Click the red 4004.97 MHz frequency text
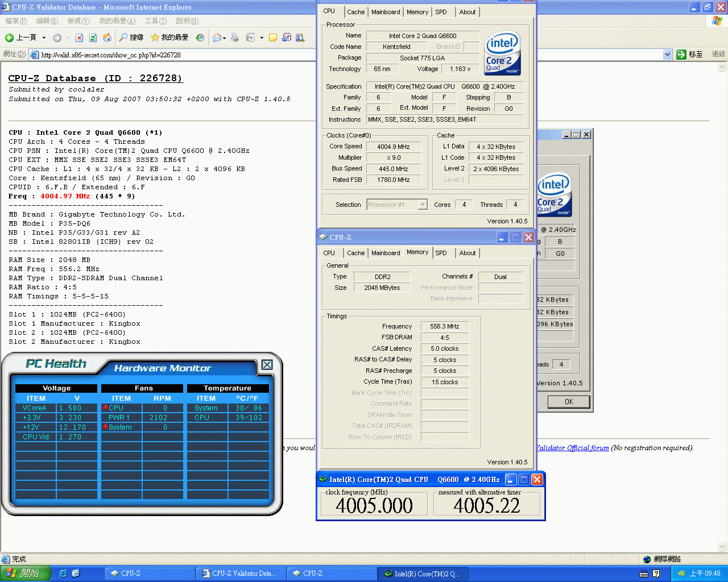This screenshot has height=582, width=728. [x=65, y=196]
